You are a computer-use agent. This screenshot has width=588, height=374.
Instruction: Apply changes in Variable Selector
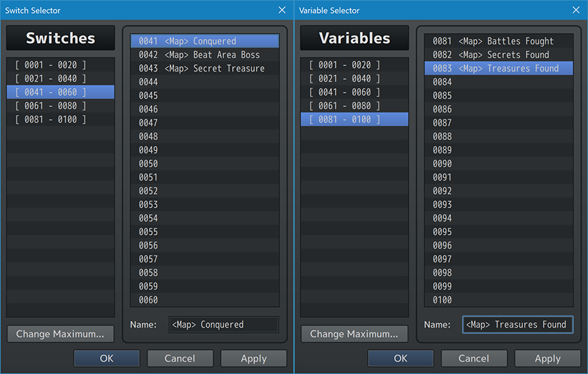547,358
